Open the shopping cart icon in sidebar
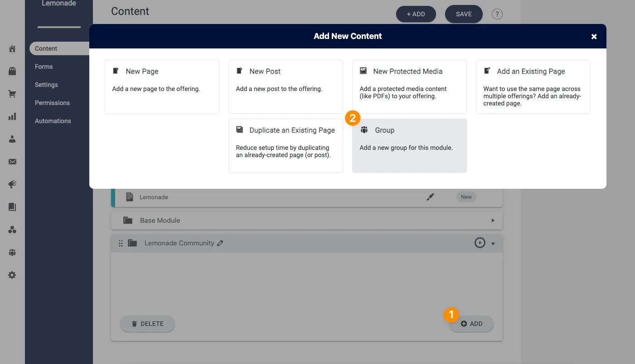Viewport: 635px width, 364px height. click(x=12, y=94)
